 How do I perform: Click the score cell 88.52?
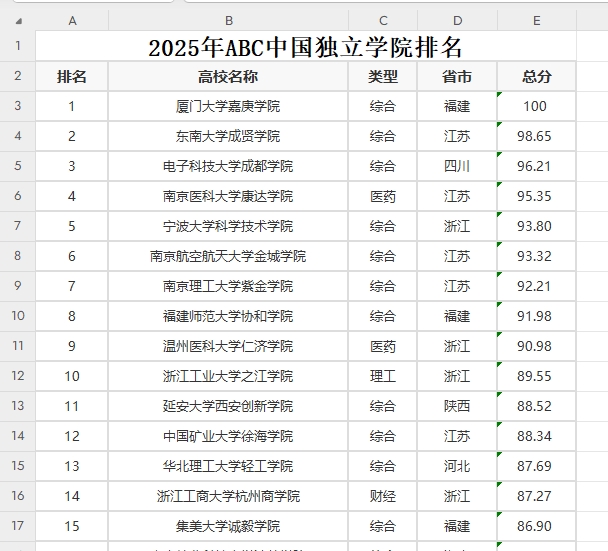click(537, 406)
